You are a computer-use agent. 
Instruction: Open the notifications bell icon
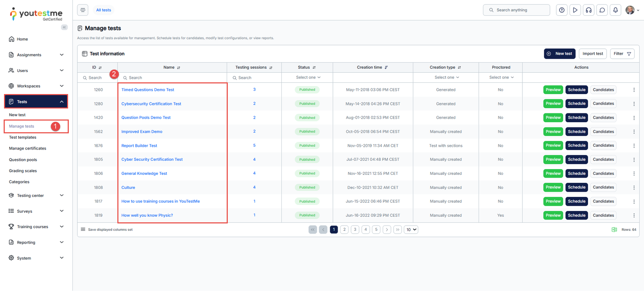point(615,10)
